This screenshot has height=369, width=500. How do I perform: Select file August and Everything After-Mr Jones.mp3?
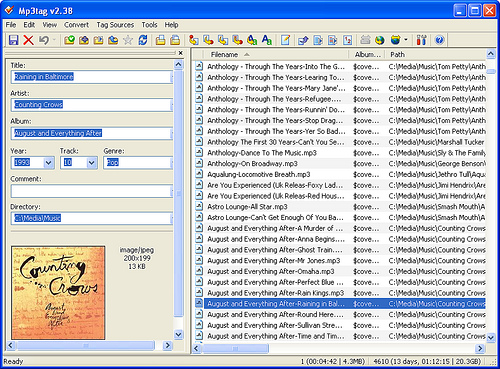tap(340, 261)
